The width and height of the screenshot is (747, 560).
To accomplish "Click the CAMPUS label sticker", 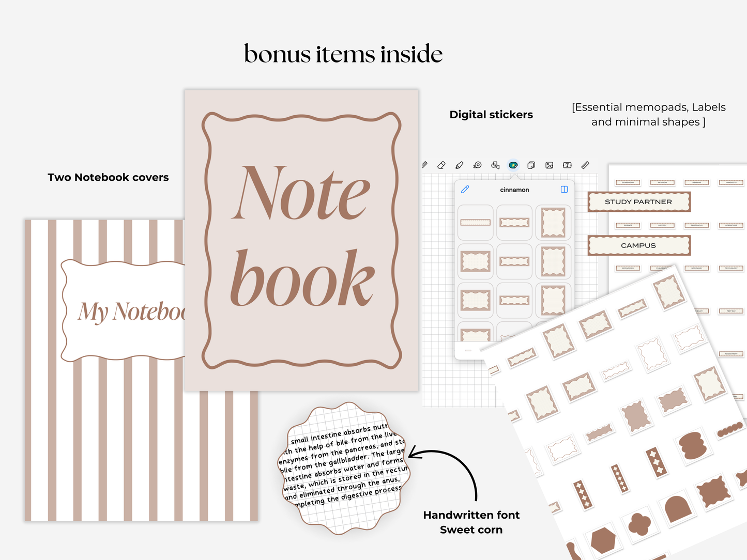I will (639, 245).
